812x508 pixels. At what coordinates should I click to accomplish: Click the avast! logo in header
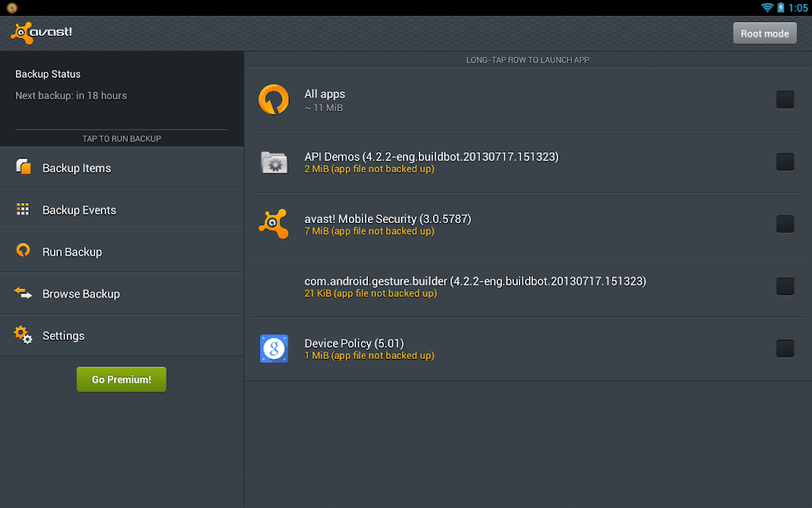click(41, 33)
